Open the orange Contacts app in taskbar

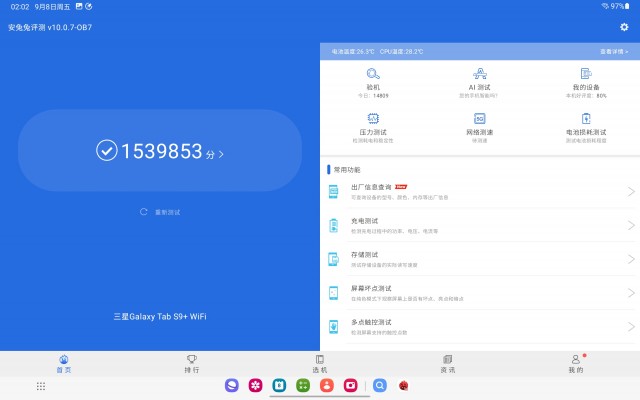(327, 385)
